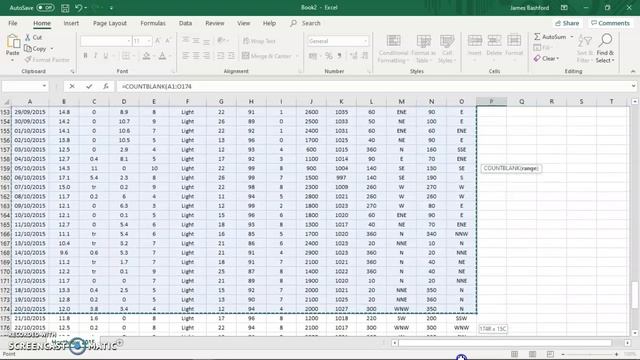Click the Select All corner triangle
Screen dimensions: 640x360
coord(6,102)
